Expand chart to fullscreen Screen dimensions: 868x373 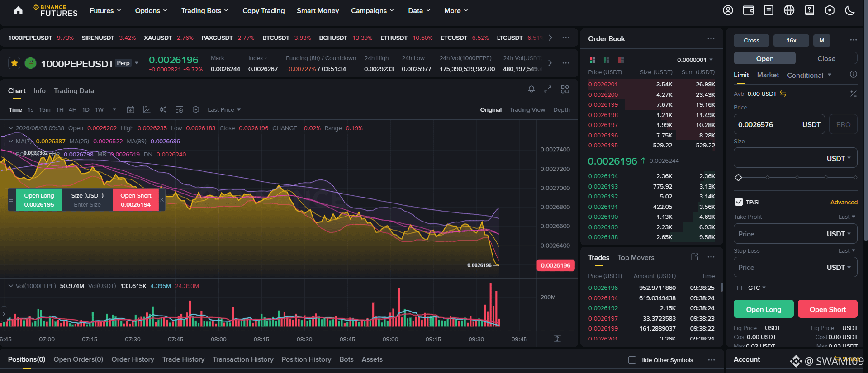(x=548, y=89)
